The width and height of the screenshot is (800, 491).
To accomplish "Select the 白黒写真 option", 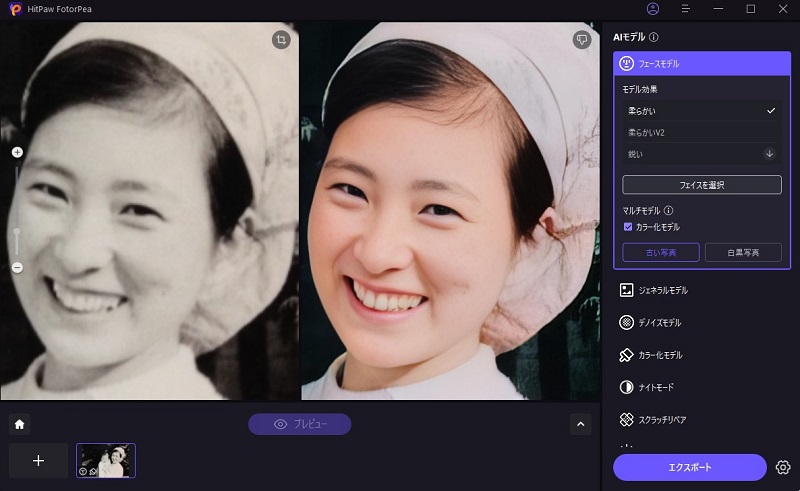I will [x=743, y=253].
